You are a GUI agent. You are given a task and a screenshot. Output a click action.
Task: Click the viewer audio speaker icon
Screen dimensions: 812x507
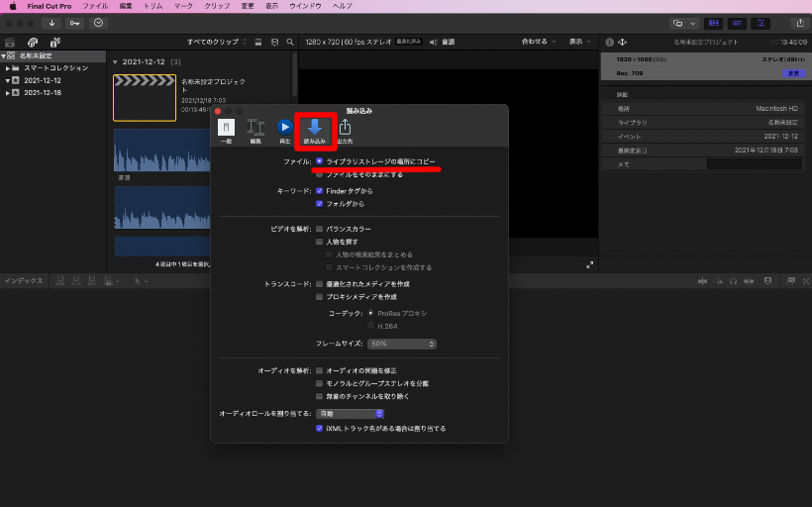434,42
